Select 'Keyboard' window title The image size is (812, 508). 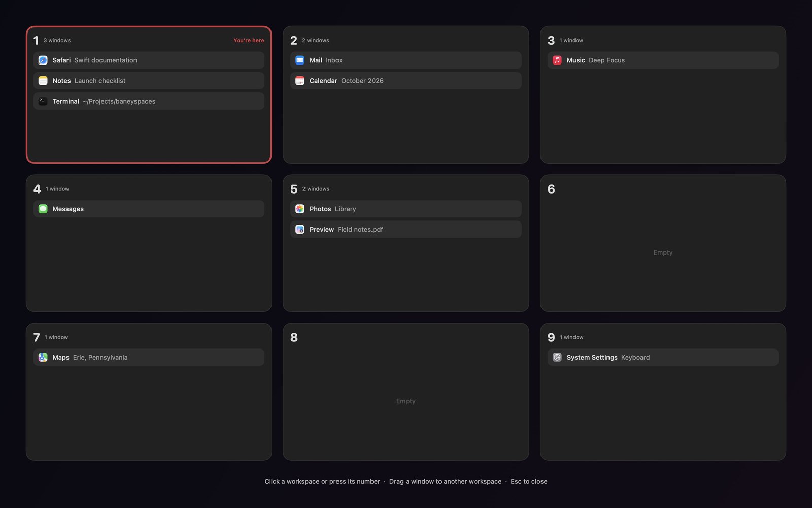click(x=635, y=358)
